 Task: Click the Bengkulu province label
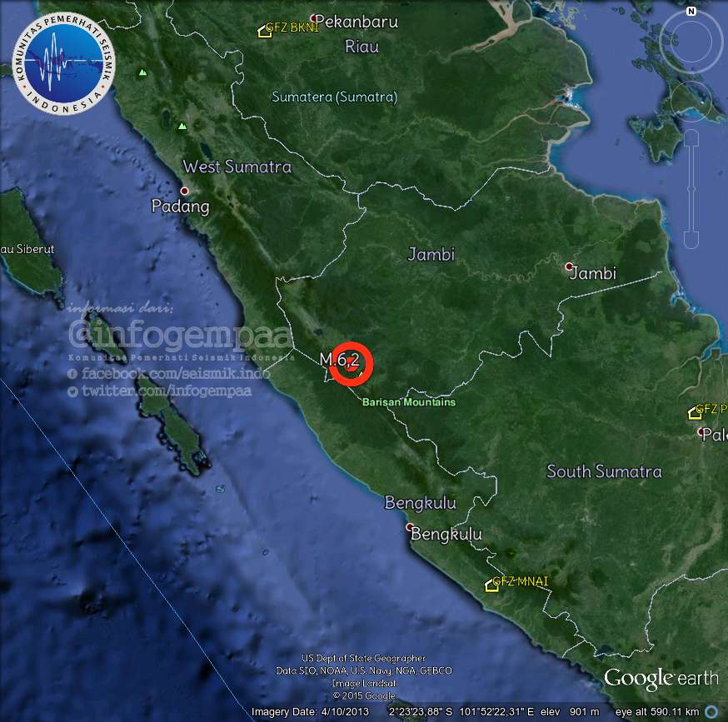[420, 503]
